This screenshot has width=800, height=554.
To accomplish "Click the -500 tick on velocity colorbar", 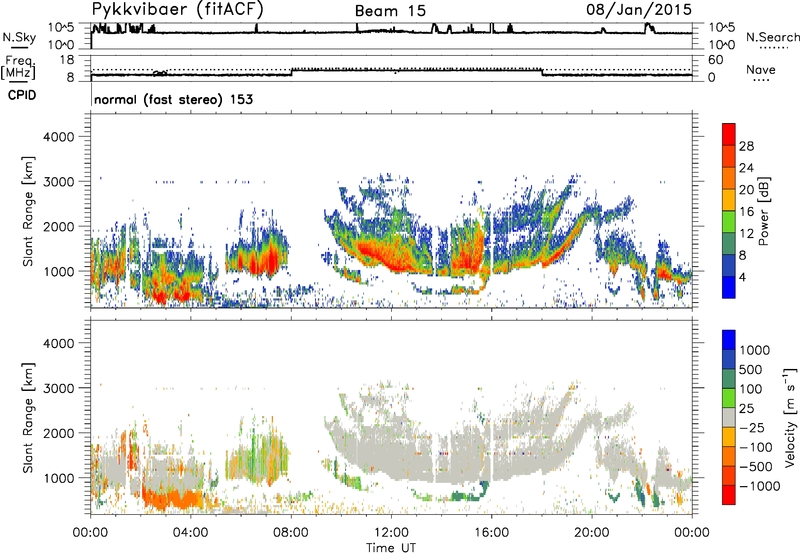I will pyautogui.click(x=756, y=467).
